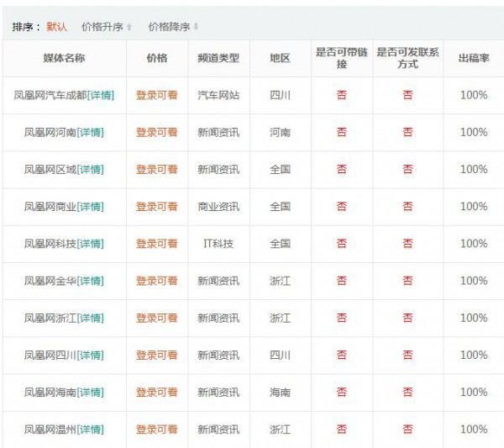Open 详情 link for 凤凰网汽车成都
This screenshot has height=448, width=504.
click(101, 95)
